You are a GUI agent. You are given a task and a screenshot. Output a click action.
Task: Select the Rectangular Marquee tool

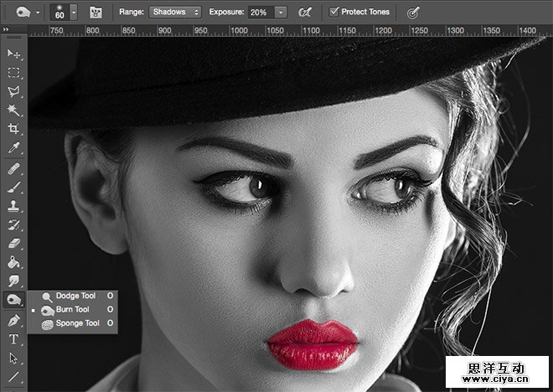point(13,73)
